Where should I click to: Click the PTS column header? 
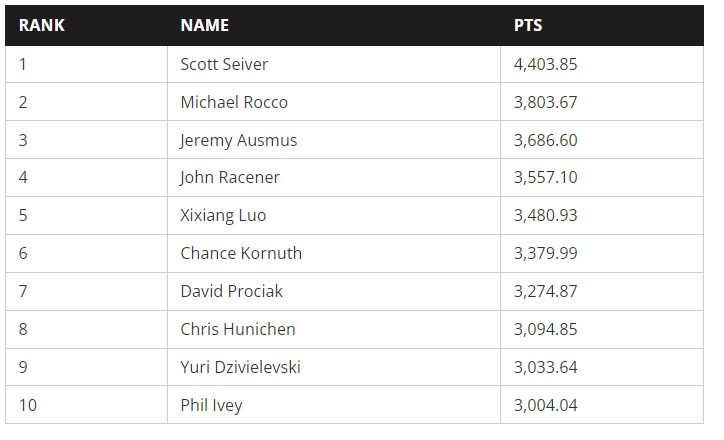pos(528,26)
